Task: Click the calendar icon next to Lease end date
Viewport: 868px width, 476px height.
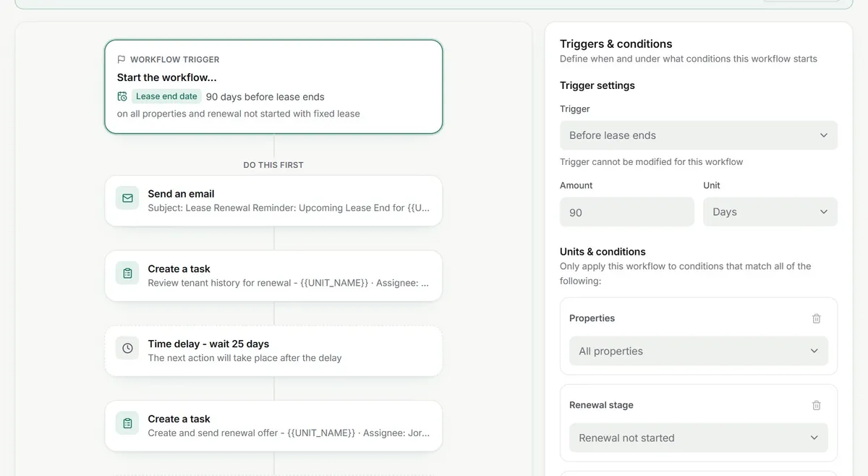Action: pyautogui.click(x=122, y=96)
